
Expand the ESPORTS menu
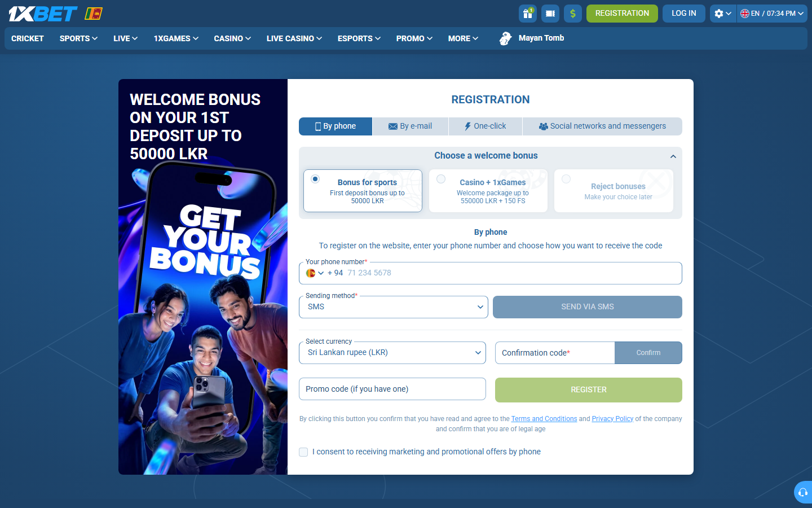[359, 38]
